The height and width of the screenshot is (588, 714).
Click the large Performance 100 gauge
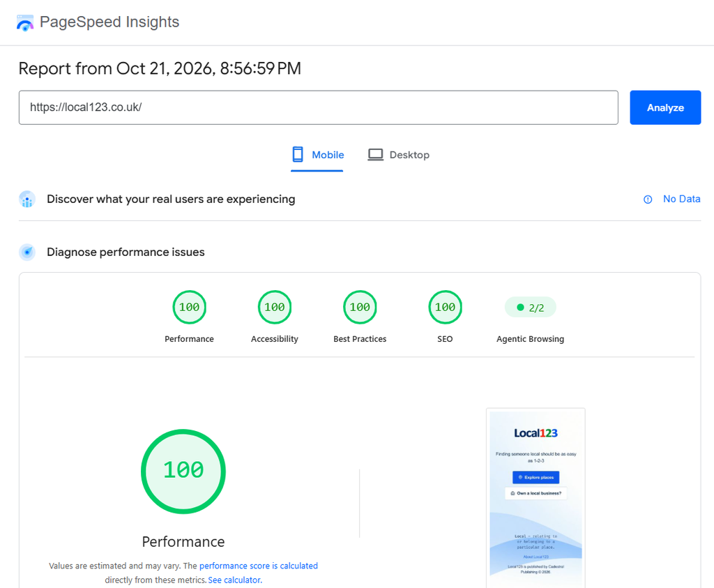tap(183, 472)
